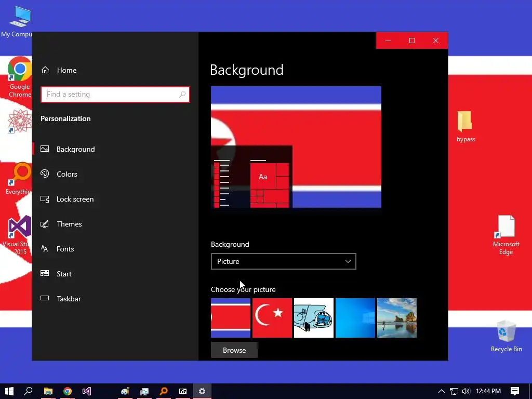Open the volume control tray icon
This screenshot has width=532, height=399.
pyautogui.click(x=466, y=391)
